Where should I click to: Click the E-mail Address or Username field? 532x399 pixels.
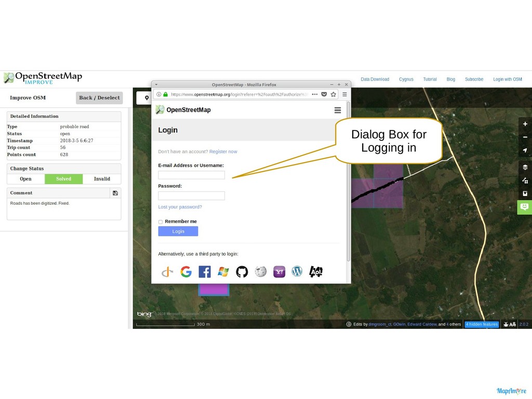coord(191,175)
